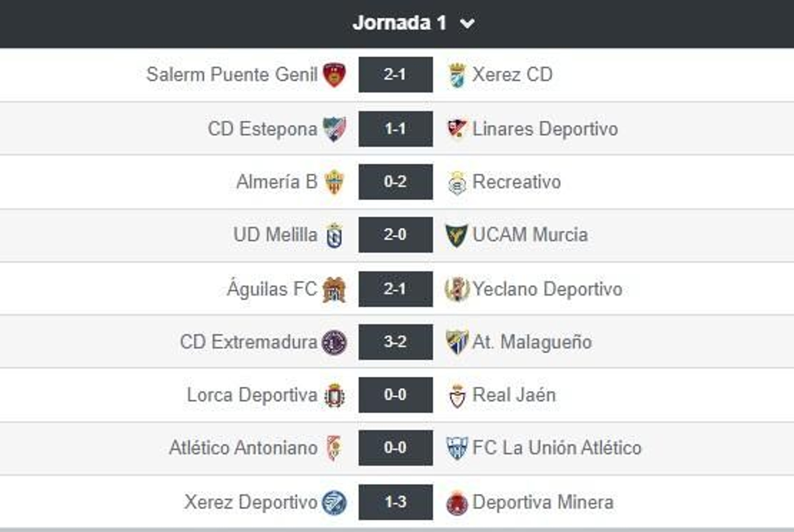
Task: Open the Salerm Puente Genil vs Xerez match score
Action: (x=396, y=73)
